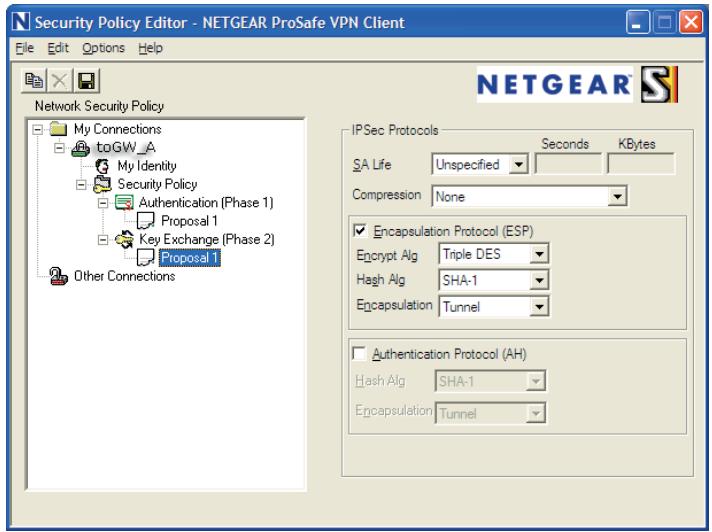The image size is (712, 532).
Task: Select Security Policy label in the tree
Action: click(157, 184)
